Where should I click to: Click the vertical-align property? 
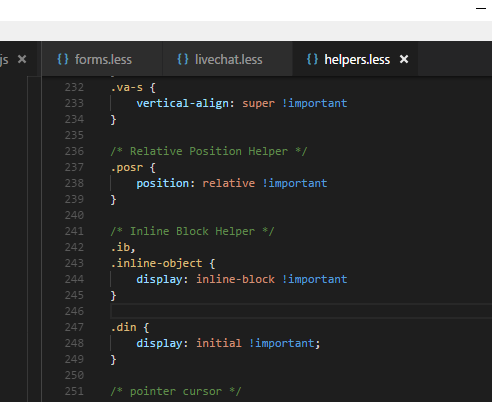point(182,103)
